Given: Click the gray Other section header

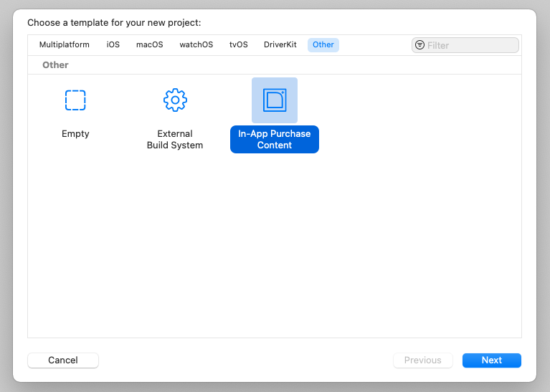Looking at the screenshot, I should [55, 65].
